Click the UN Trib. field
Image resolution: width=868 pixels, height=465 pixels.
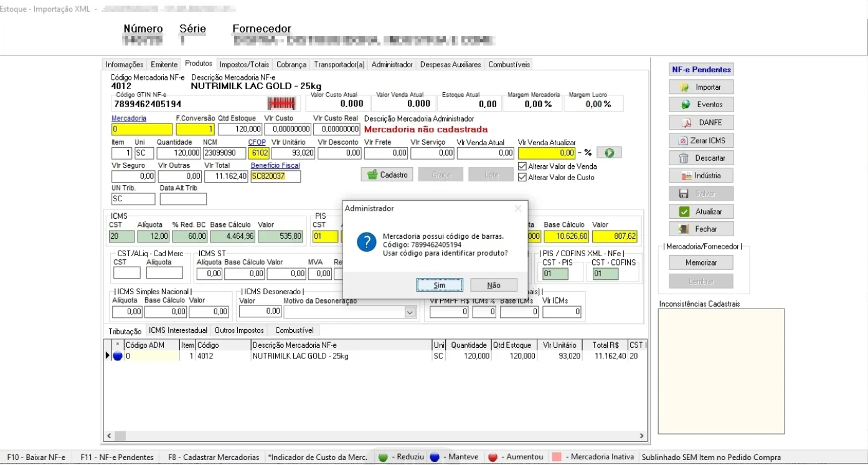[133, 199]
